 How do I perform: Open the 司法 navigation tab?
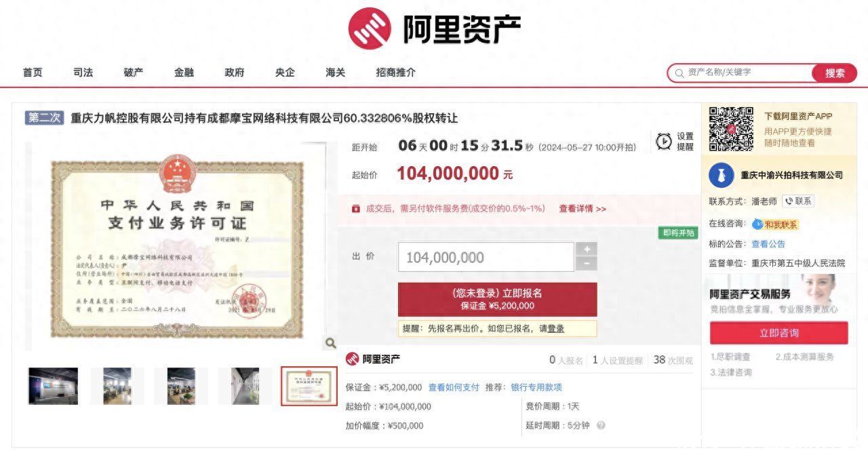pyautogui.click(x=83, y=73)
